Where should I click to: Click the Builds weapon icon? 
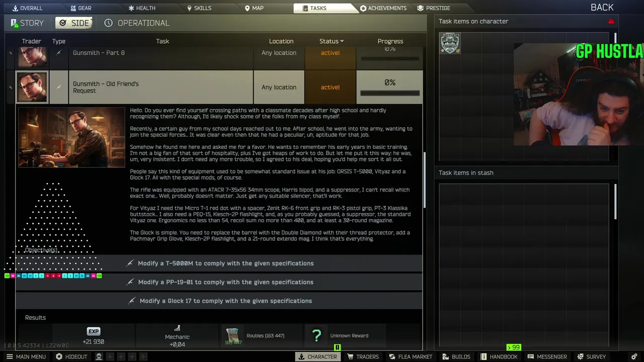446,356
